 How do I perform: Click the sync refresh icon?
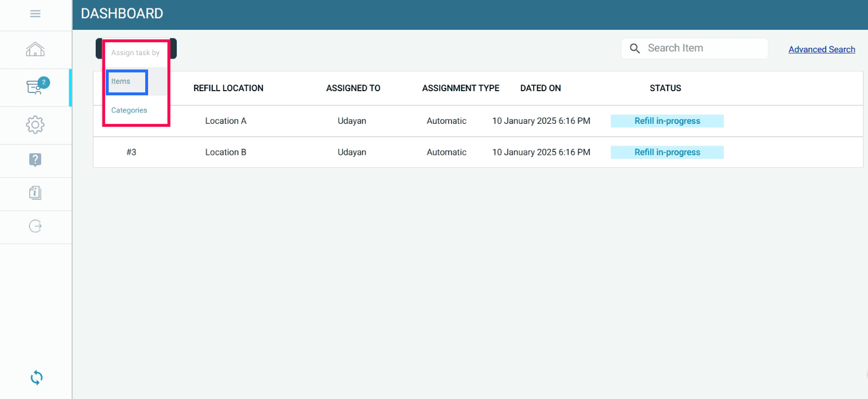click(36, 378)
